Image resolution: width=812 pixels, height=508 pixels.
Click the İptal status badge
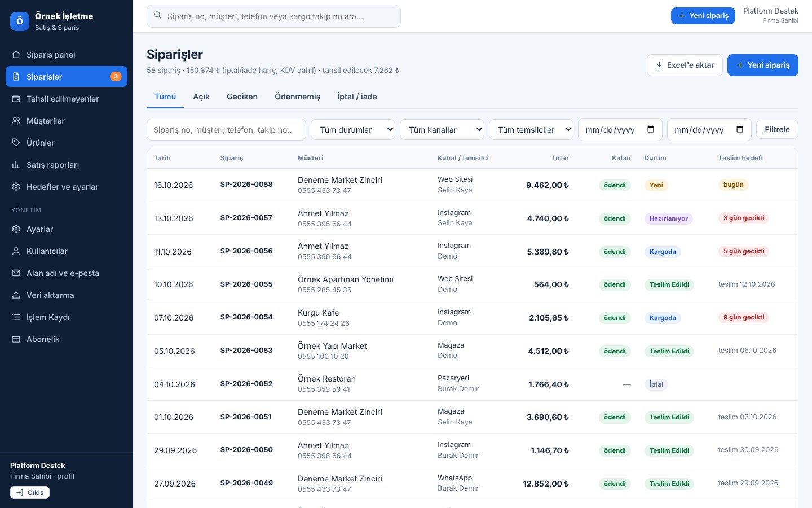[x=656, y=384]
